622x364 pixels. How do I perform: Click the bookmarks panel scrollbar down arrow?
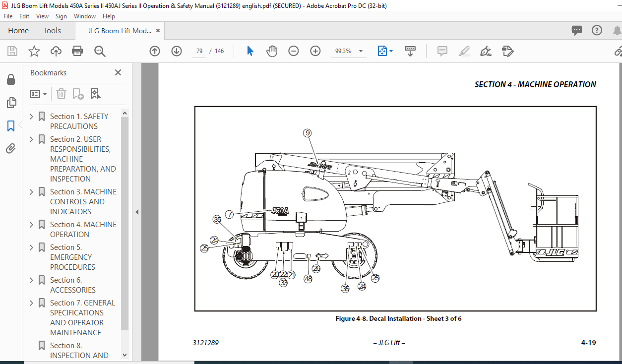[x=124, y=355]
